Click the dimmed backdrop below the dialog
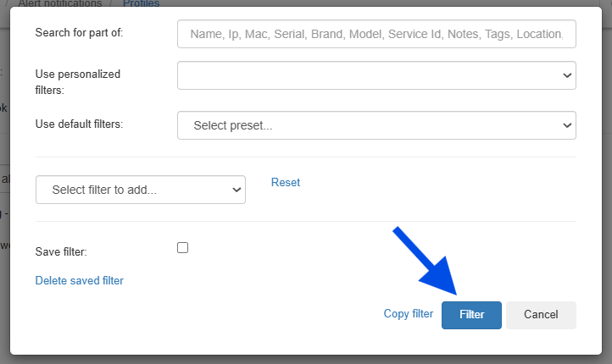The height and width of the screenshot is (364, 612). pyautogui.click(x=305, y=360)
